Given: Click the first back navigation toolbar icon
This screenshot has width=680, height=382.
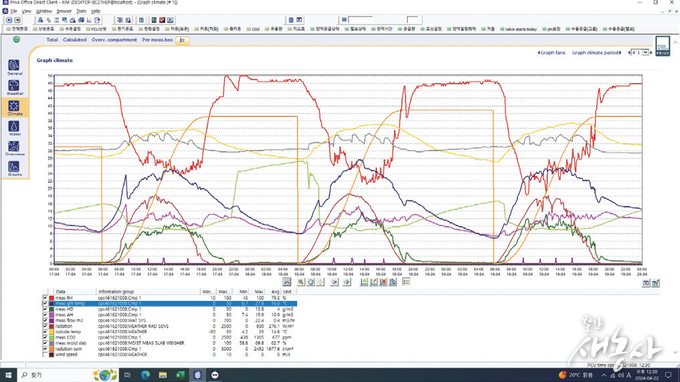Looking at the screenshot, I should pyautogui.click(x=9, y=20).
